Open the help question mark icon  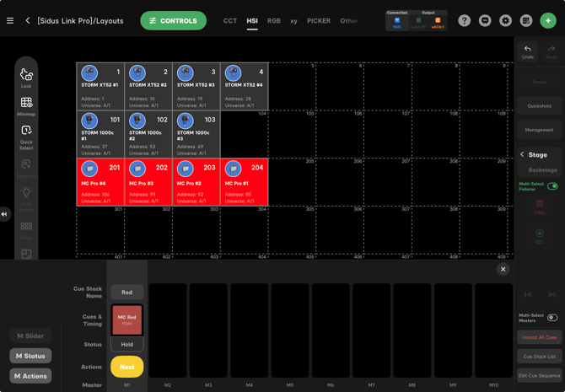pyautogui.click(x=465, y=20)
